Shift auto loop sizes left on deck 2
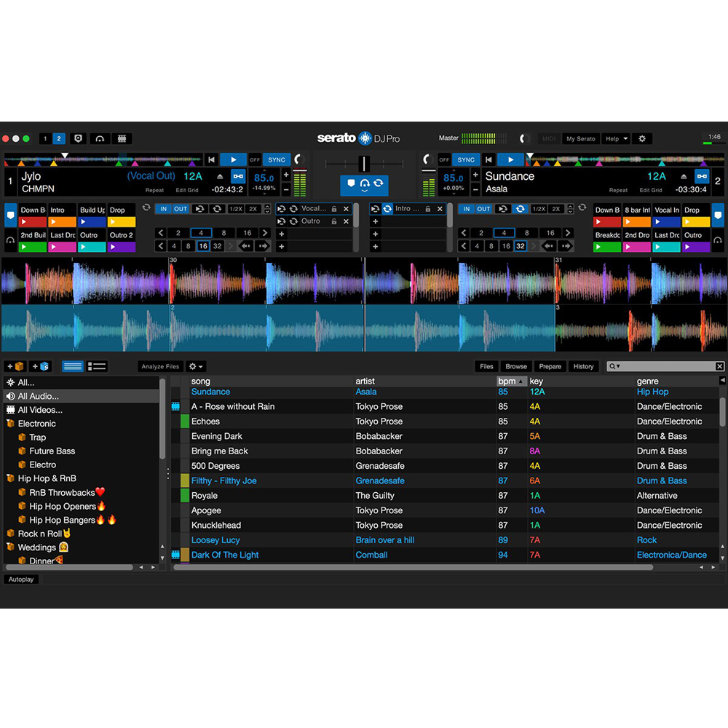Screen dimensions: 728x728 point(463,233)
